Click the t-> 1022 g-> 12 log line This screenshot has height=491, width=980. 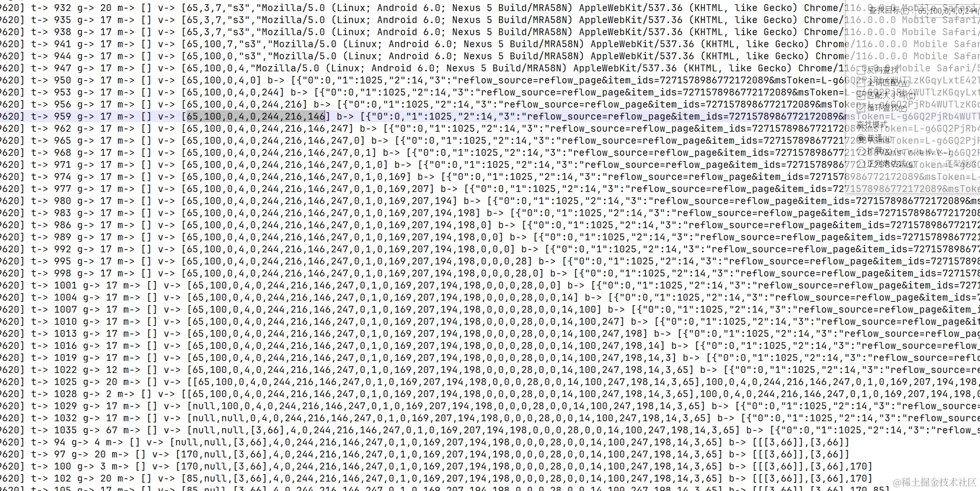[x=490, y=370]
